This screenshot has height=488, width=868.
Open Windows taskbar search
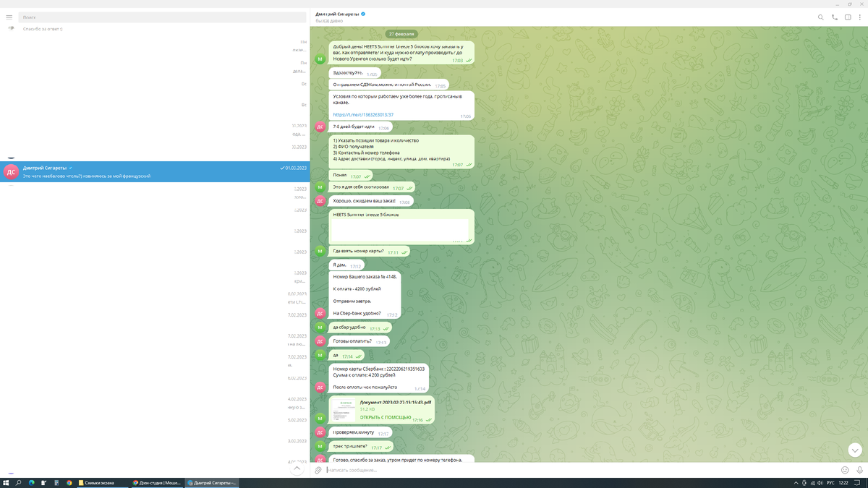[x=20, y=482]
